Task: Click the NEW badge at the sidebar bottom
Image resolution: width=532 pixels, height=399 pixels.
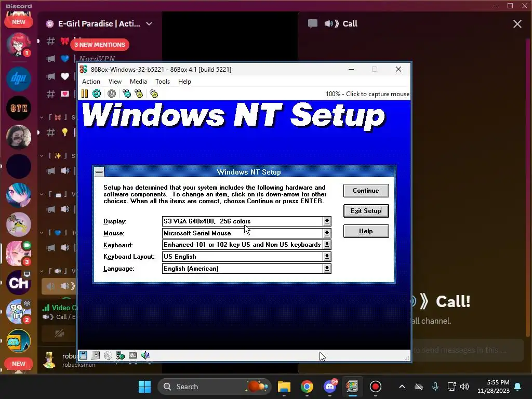Action: pyautogui.click(x=19, y=364)
